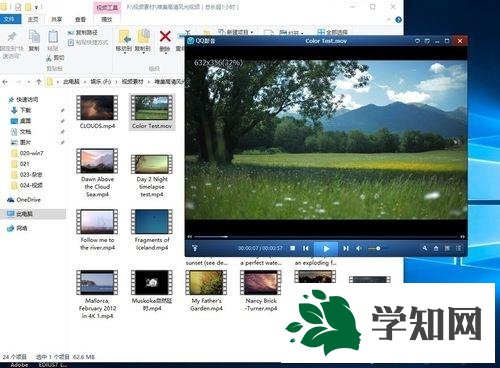This screenshot has width=500, height=368.
Task: Click 复制路径 in the ribbon
Action: 83,32
